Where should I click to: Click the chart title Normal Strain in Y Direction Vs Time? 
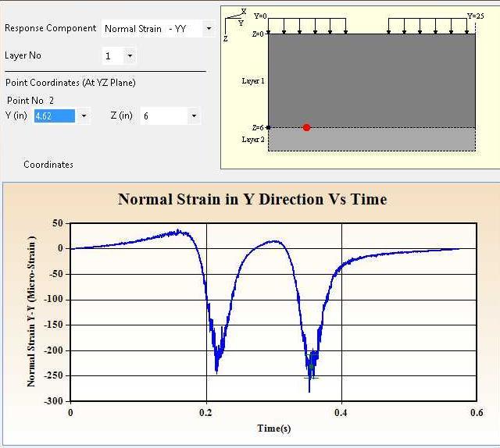click(252, 200)
